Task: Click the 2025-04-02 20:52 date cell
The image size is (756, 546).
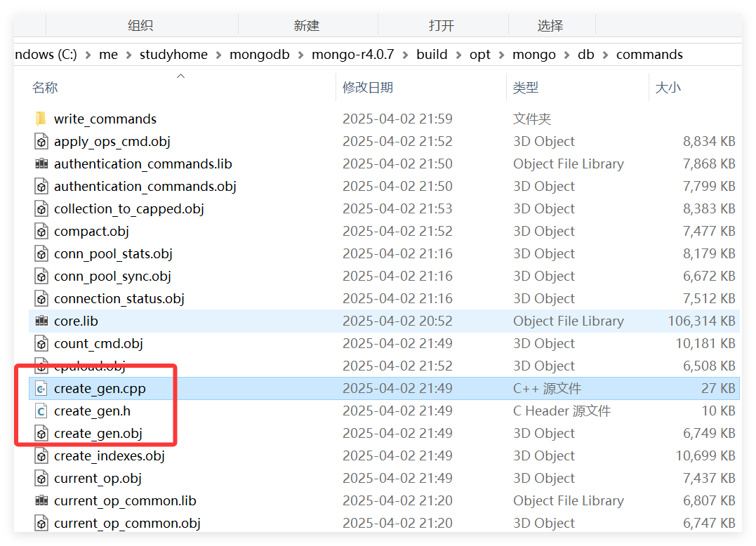Action: point(397,321)
